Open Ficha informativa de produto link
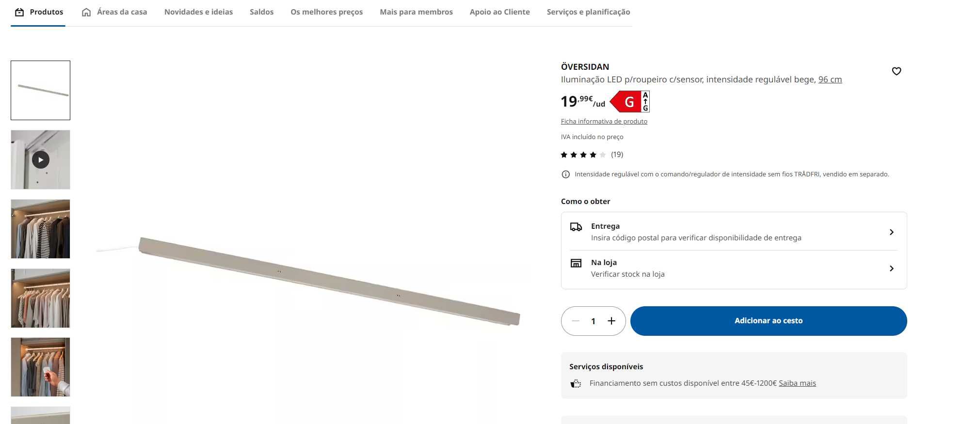Viewport: 980px width, 424px height. click(x=604, y=121)
